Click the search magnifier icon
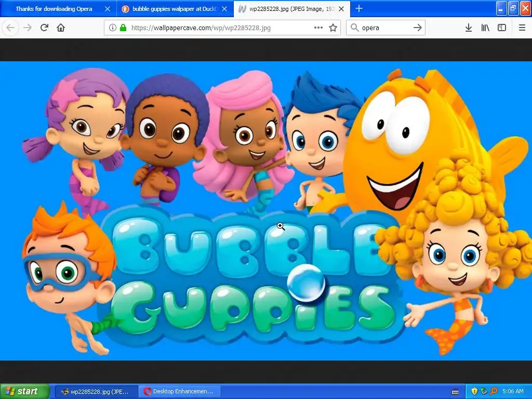The image size is (532, 399). coord(354,28)
